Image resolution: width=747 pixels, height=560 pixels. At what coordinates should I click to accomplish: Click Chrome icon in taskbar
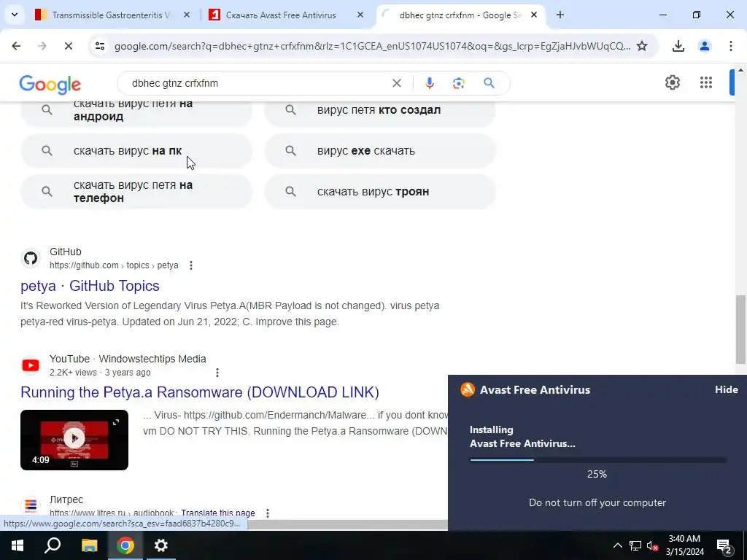coord(125,545)
